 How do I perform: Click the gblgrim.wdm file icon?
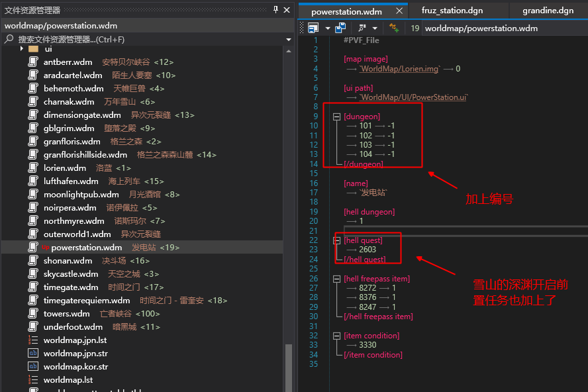click(x=33, y=128)
